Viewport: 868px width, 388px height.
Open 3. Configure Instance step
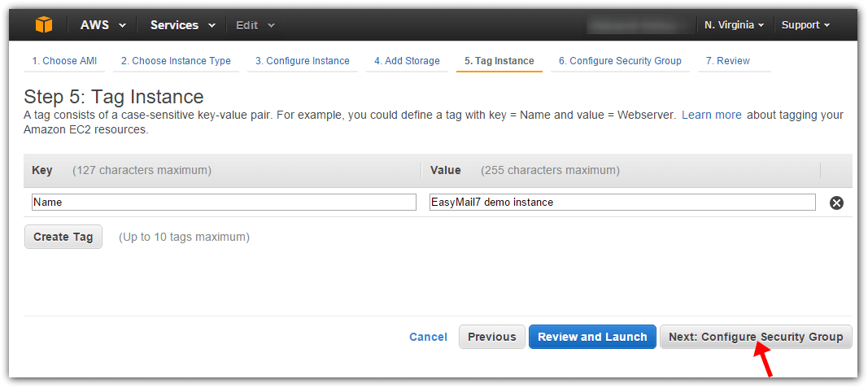pos(303,61)
